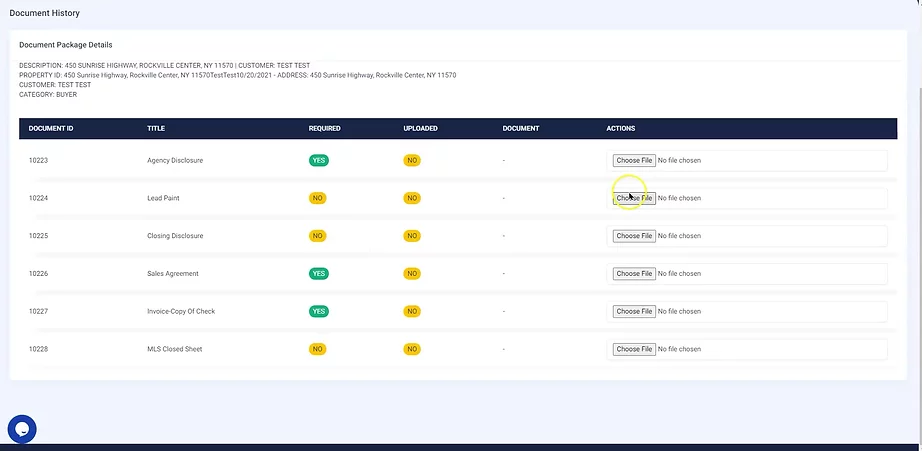Click the PROPERTY ID line

click(x=238, y=75)
